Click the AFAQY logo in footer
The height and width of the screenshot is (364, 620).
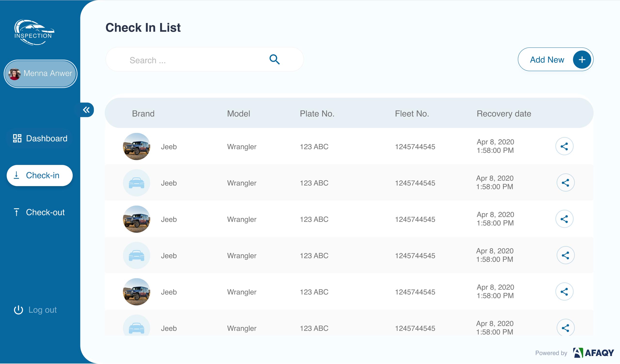click(594, 353)
